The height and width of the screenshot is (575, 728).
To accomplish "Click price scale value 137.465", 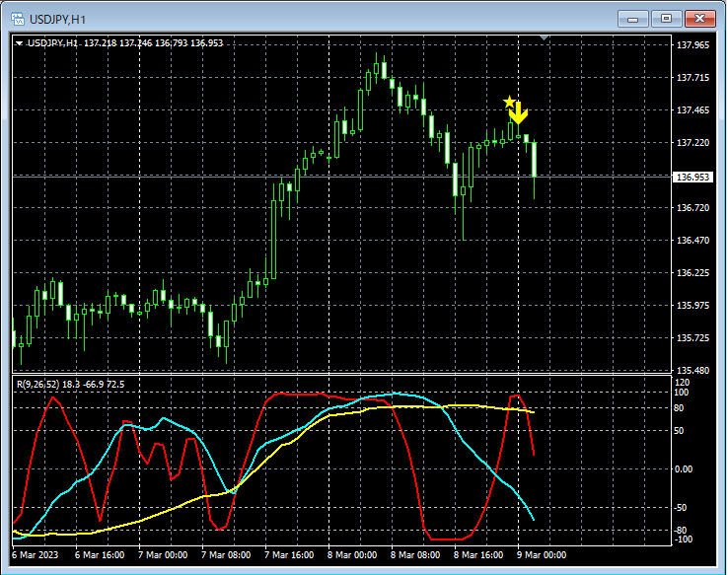I will 692,110.
